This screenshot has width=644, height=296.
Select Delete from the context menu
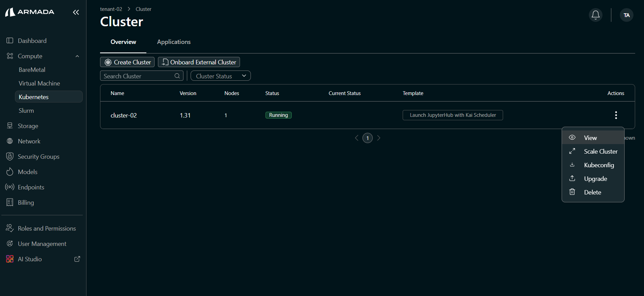point(592,192)
